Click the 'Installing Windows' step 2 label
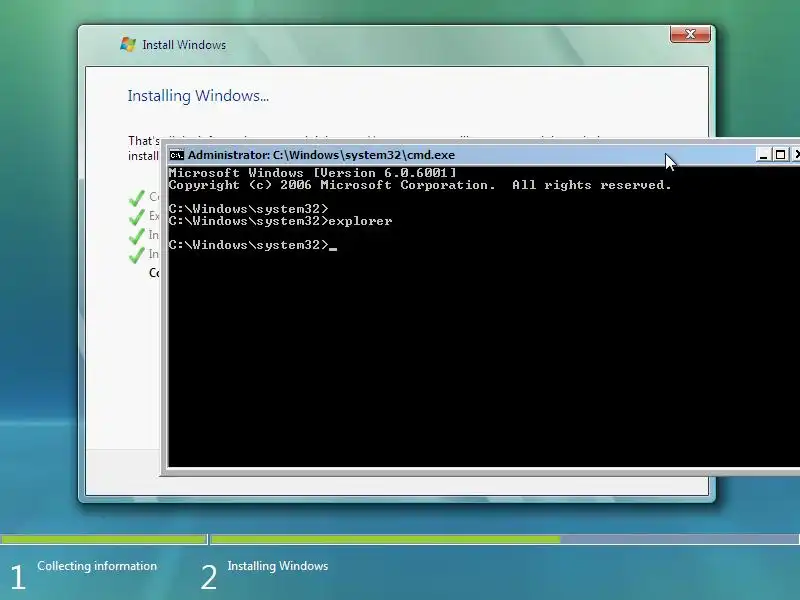The image size is (800, 600). [278, 566]
